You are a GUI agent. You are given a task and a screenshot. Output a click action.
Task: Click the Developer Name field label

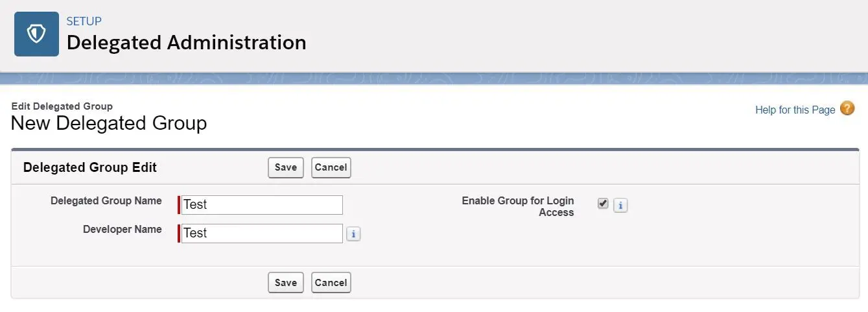point(123,230)
